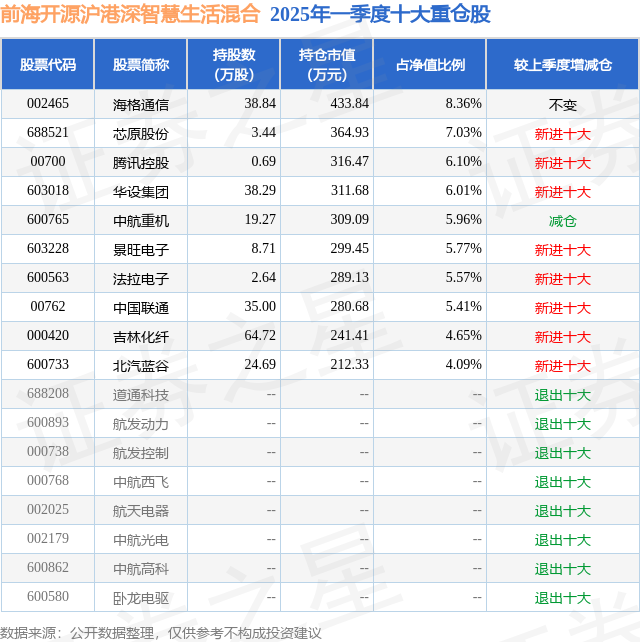Select stock code 688521

pos(48,133)
